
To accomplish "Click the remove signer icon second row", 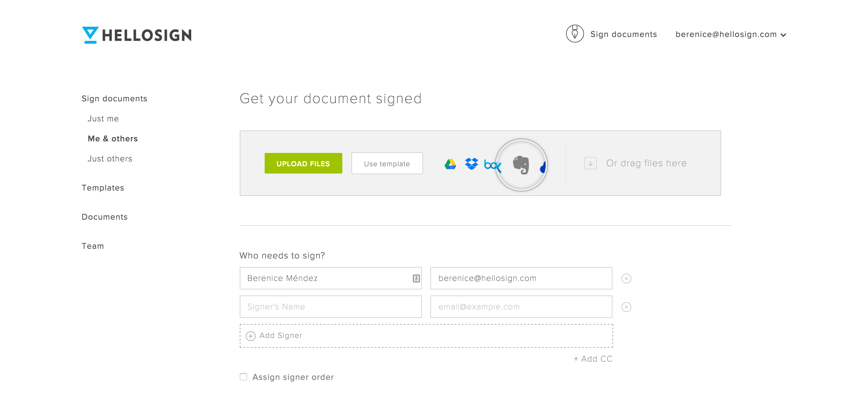I will [626, 307].
